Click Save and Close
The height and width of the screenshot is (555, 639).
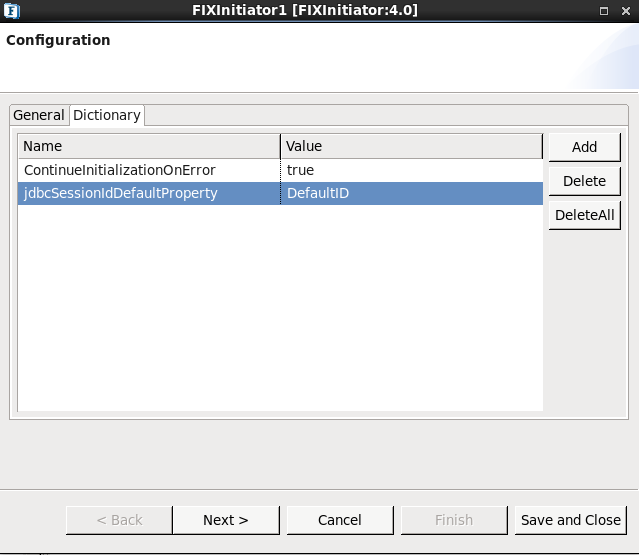click(571, 520)
